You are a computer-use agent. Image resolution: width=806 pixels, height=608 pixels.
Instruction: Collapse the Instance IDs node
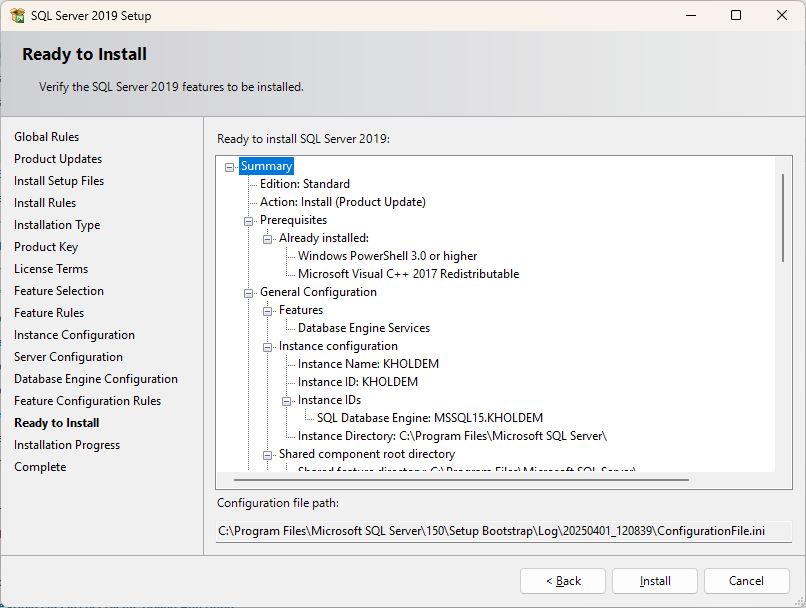287,401
